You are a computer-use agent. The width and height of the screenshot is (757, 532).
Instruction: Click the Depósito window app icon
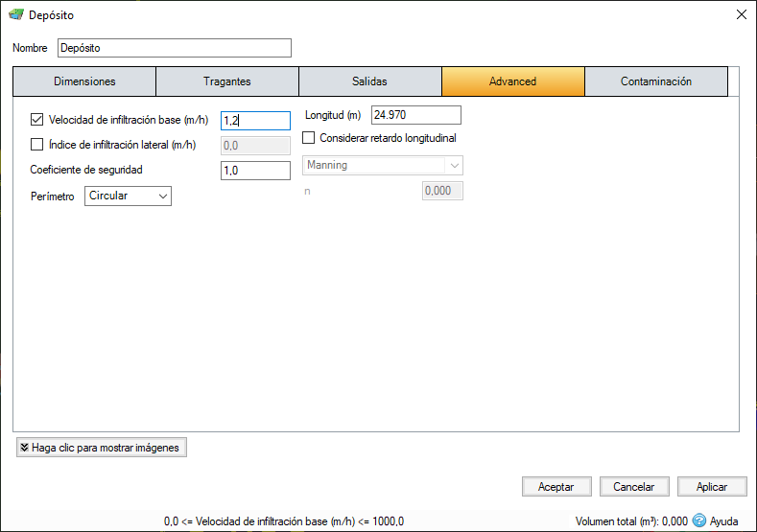click(x=16, y=14)
